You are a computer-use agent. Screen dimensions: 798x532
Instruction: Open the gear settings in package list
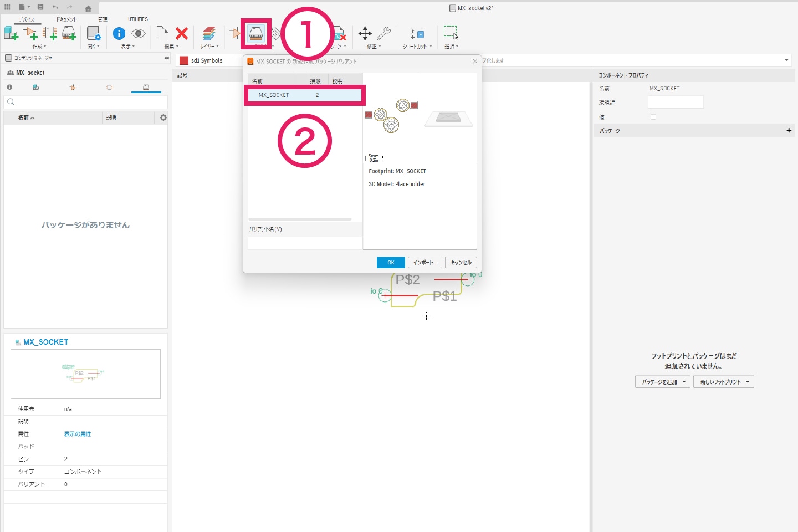(163, 117)
